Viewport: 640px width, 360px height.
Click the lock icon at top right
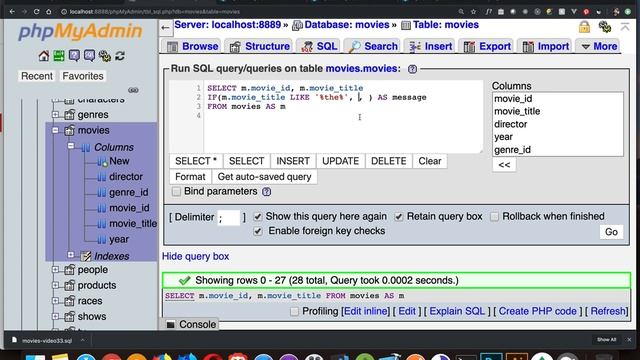(584, 27)
